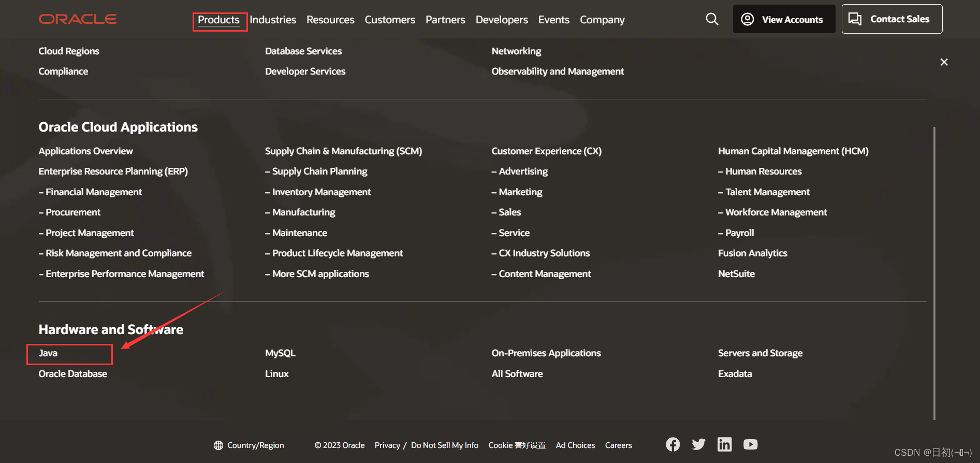Open the Products menu
Viewport: 980px width, 463px height.
click(218, 20)
